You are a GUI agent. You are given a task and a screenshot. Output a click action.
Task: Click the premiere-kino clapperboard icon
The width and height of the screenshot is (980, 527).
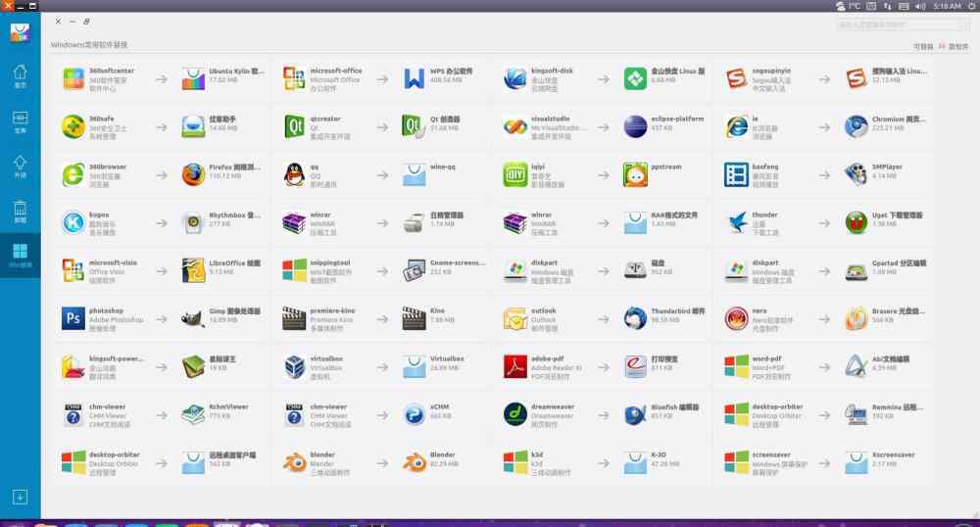(294, 319)
